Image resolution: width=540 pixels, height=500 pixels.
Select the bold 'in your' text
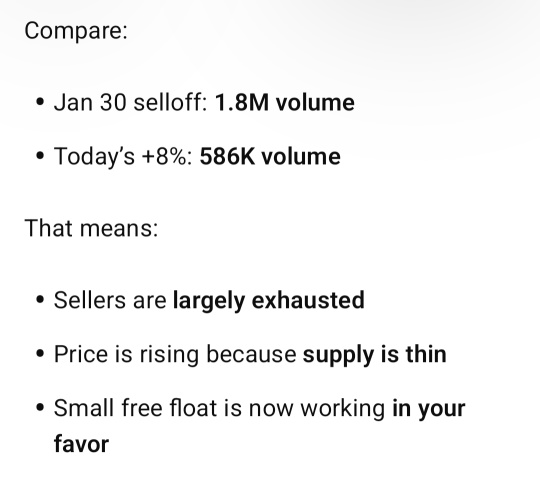click(x=429, y=409)
